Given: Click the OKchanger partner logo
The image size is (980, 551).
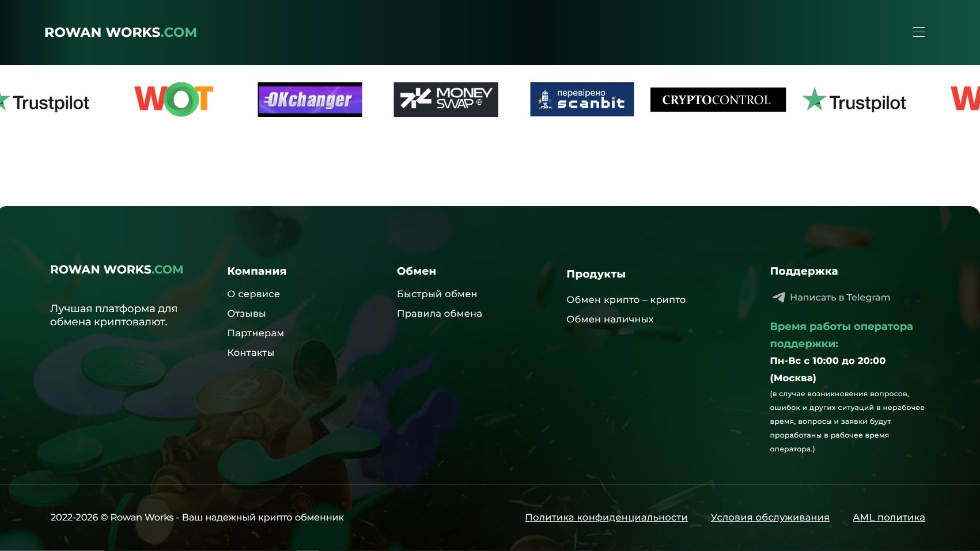Looking at the screenshot, I should click(x=310, y=100).
